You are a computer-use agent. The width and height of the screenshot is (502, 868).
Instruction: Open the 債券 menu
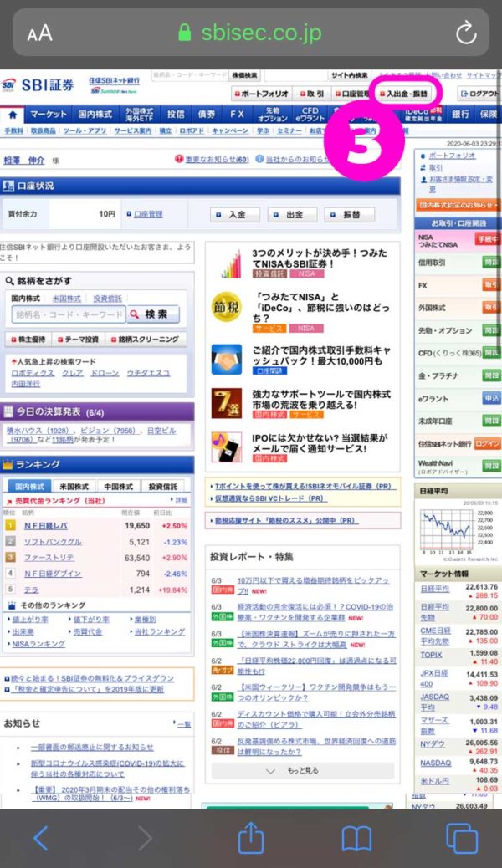coord(207,115)
